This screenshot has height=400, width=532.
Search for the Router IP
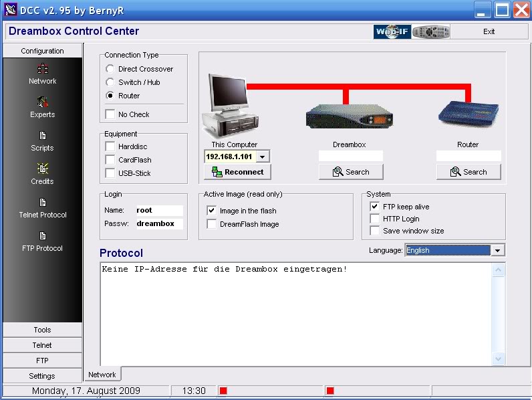pos(469,172)
